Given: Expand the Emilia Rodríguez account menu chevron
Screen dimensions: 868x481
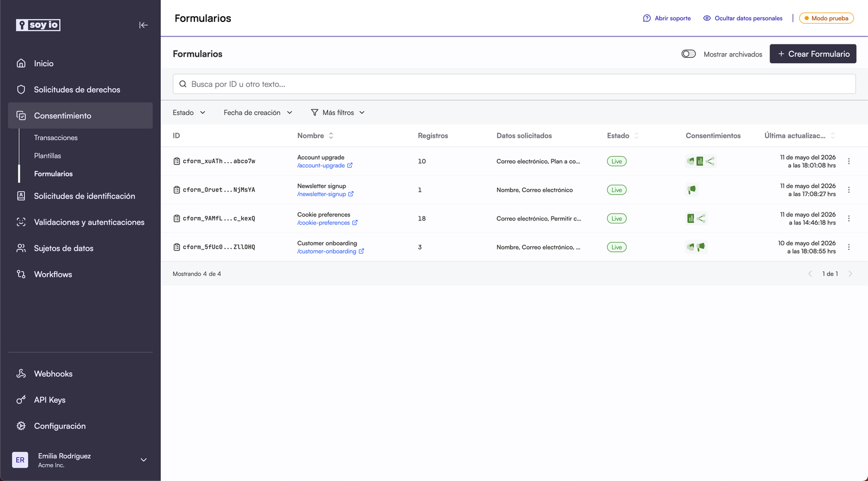Looking at the screenshot, I should pyautogui.click(x=144, y=460).
